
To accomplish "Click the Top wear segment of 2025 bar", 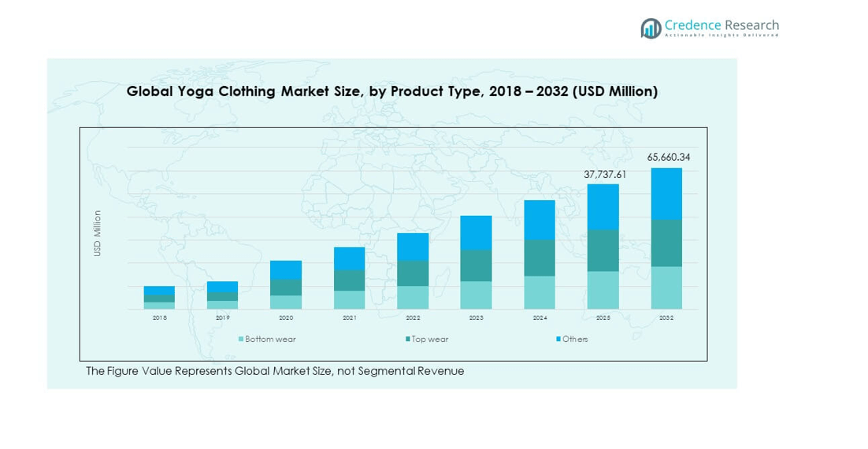I will (603, 250).
